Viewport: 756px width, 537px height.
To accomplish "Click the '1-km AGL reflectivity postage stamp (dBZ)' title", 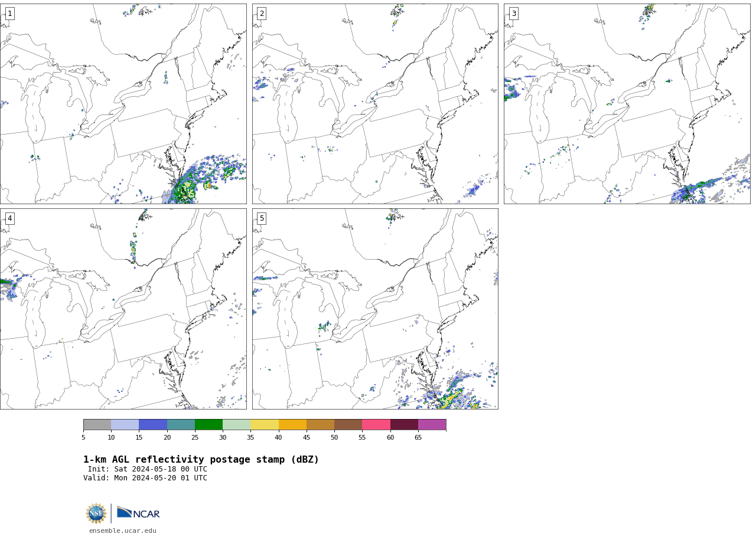I will coord(201,460).
